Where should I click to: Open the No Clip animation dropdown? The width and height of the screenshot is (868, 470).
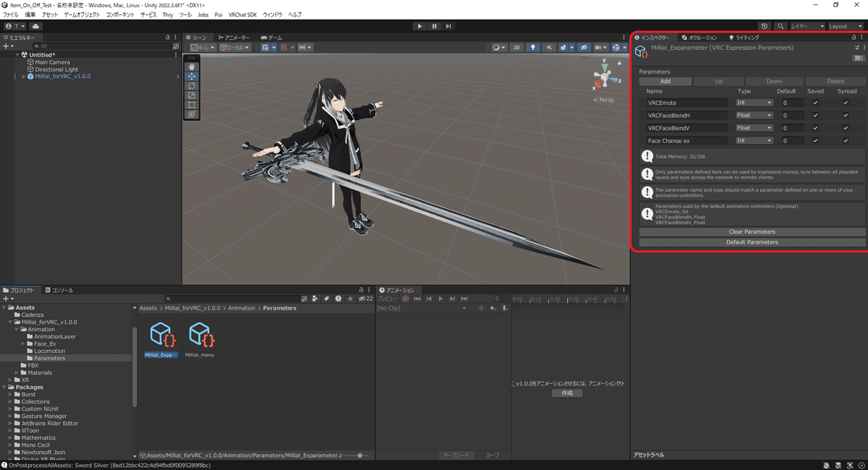click(422, 309)
